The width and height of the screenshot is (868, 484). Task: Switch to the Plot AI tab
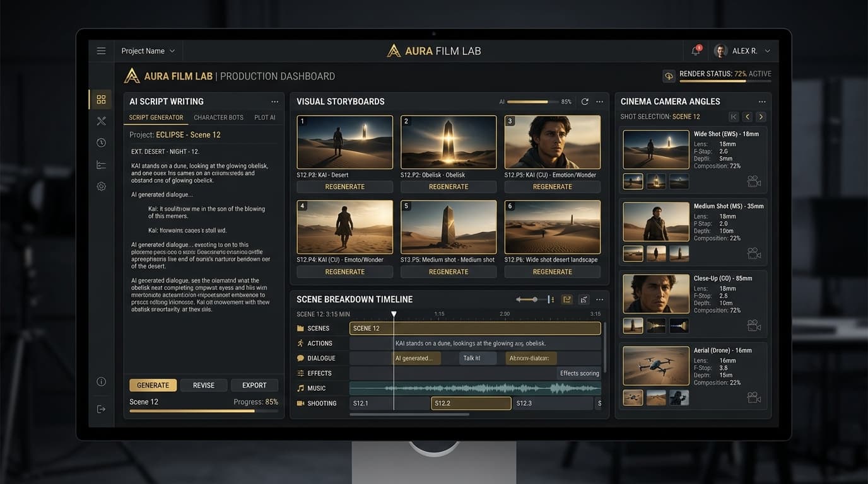[265, 118]
